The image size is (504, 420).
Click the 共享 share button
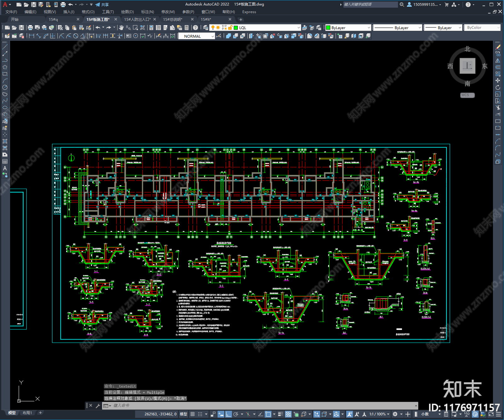[102, 4]
